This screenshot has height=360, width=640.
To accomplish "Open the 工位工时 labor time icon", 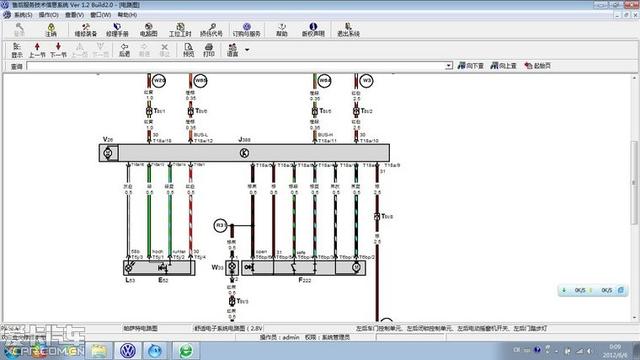I will pos(180,30).
